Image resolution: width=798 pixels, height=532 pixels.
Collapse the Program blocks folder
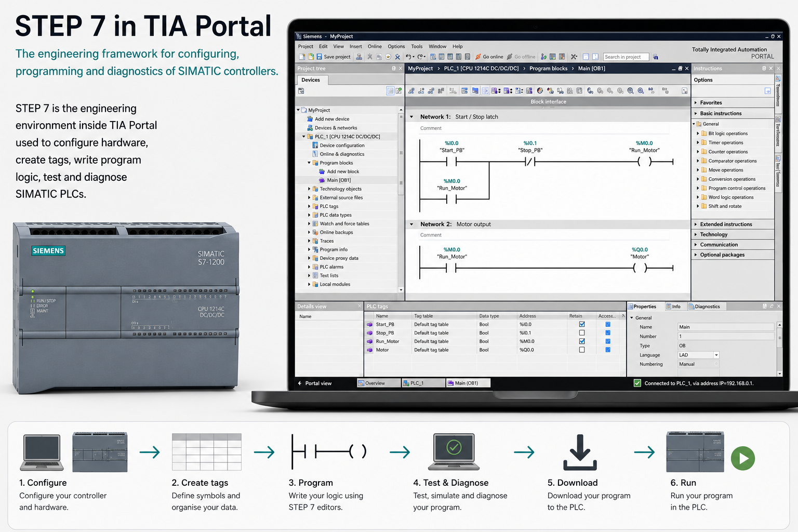point(309,163)
